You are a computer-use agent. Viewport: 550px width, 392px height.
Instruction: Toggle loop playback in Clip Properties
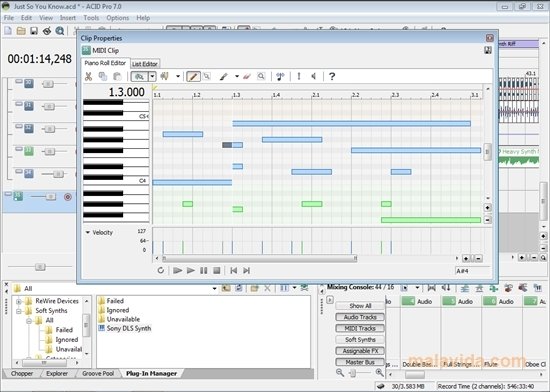[x=161, y=270]
